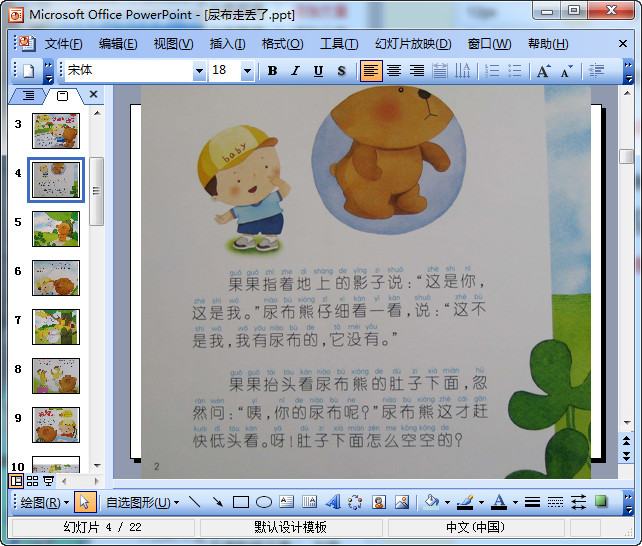The height and width of the screenshot is (546, 642).
Task: Switch to the Outline tab
Action: pyautogui.click(x=28, y=96)
